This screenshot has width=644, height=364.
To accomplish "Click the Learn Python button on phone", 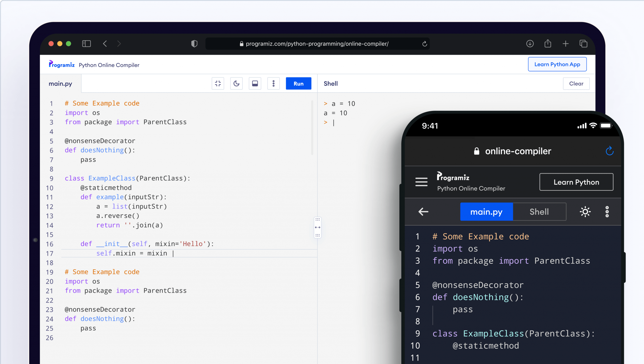I will click(x=576, y=182).
